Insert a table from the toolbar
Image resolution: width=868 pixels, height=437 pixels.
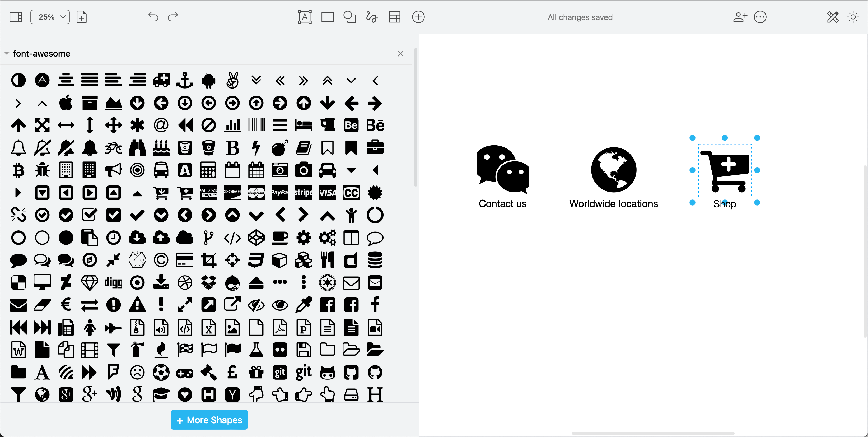[394, 17]
